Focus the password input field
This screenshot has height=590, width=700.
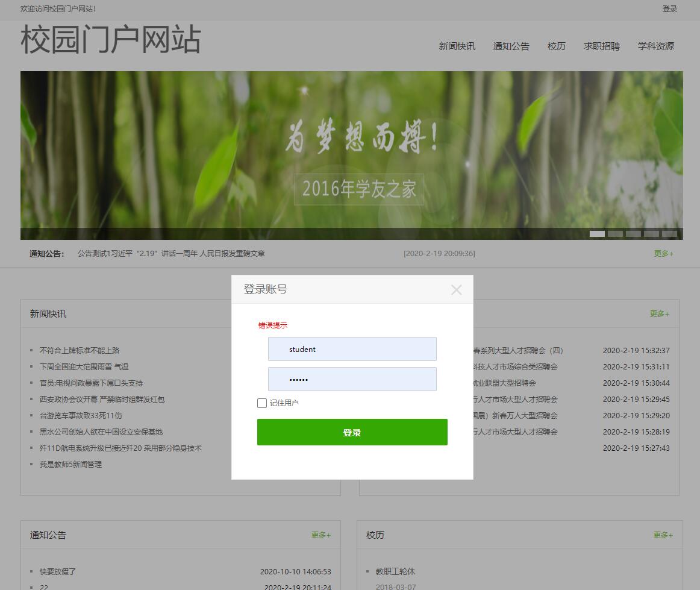point(352,379)
